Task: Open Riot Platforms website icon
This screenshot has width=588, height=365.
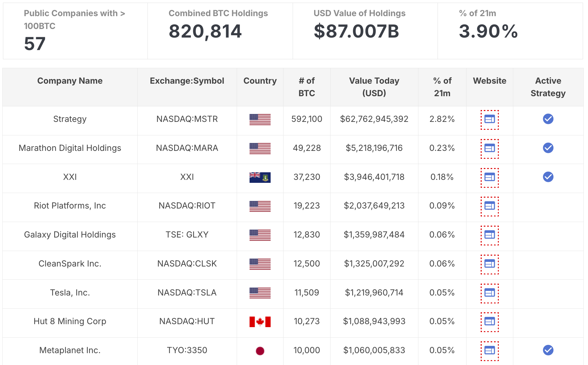Action: (x=490, y=206)
